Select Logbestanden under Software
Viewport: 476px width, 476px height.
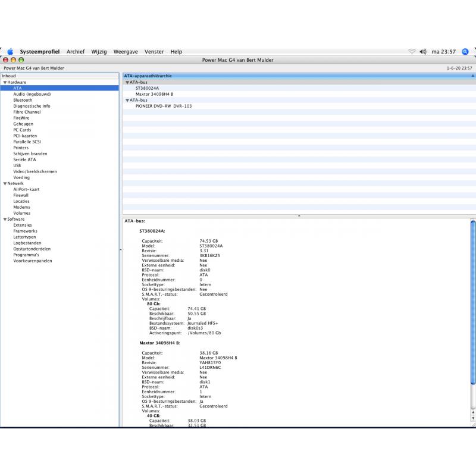click(27, 243)
